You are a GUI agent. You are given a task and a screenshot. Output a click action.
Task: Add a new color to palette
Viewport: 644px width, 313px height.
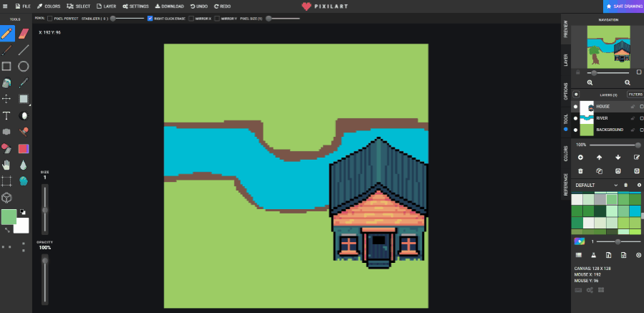[639, 186]
